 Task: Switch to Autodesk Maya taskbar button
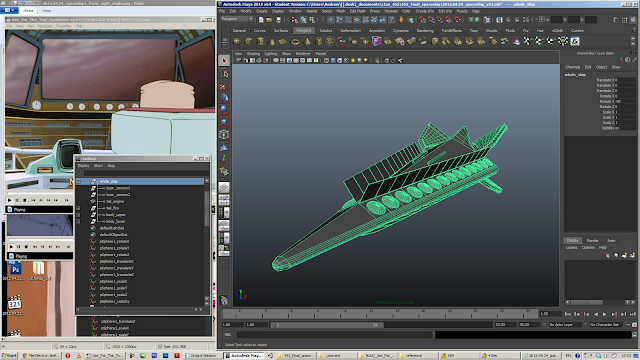point(244,356)
